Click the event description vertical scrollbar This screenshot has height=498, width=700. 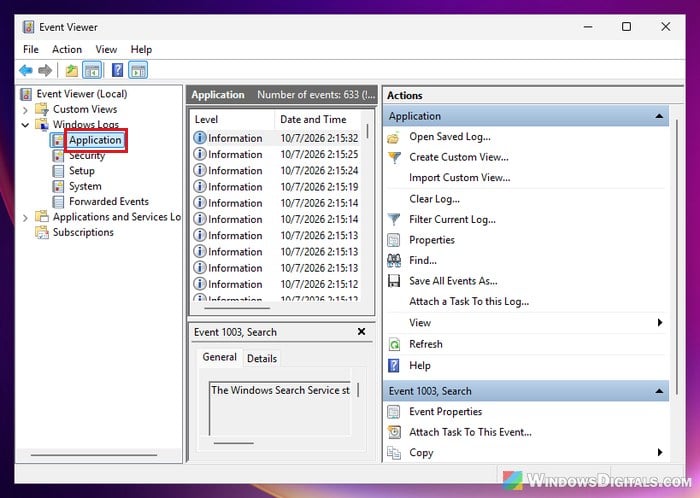coord(358,390)
